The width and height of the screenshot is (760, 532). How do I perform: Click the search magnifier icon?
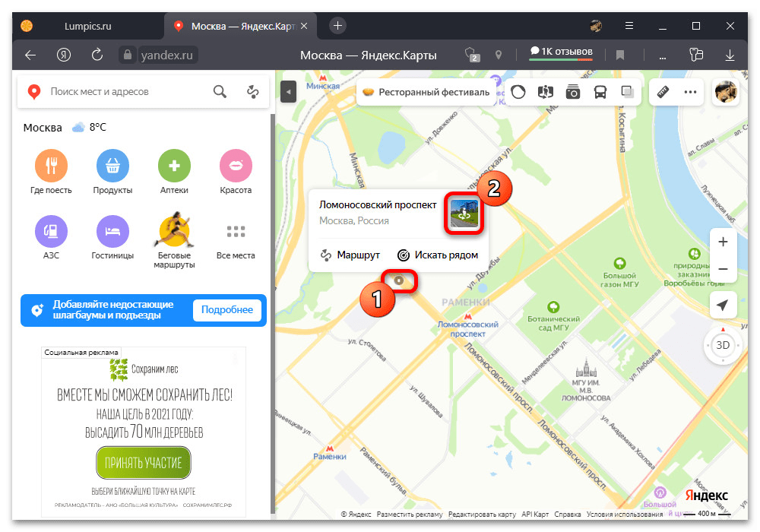point(220,92)
